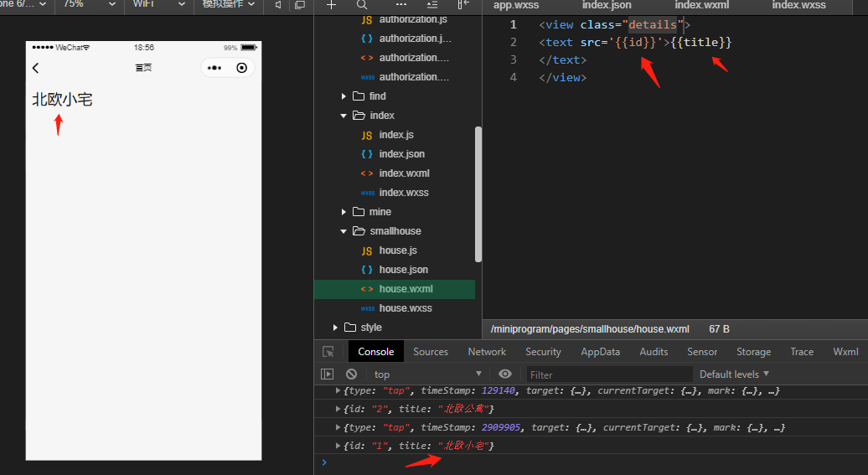Open house.js in file tree
Screen dimensions: 868x475
397,250
